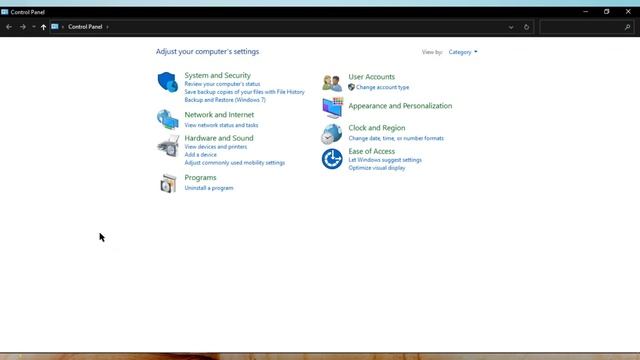Image resolution: width=640 pixels, height=360 pixels.
Task: Open Hardware and Sound heading
Action: click(219, 138)
